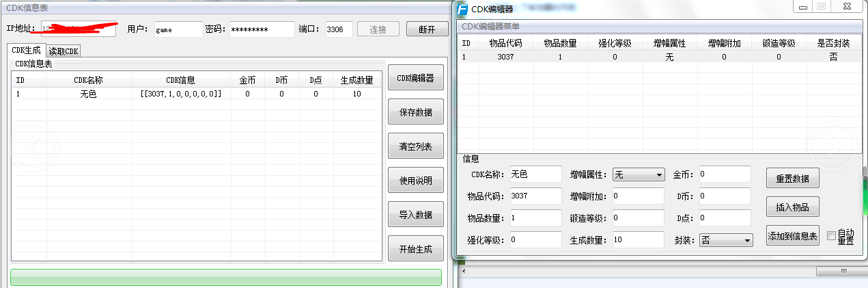Clear the list with 清空列表

(x=415, y=146)
